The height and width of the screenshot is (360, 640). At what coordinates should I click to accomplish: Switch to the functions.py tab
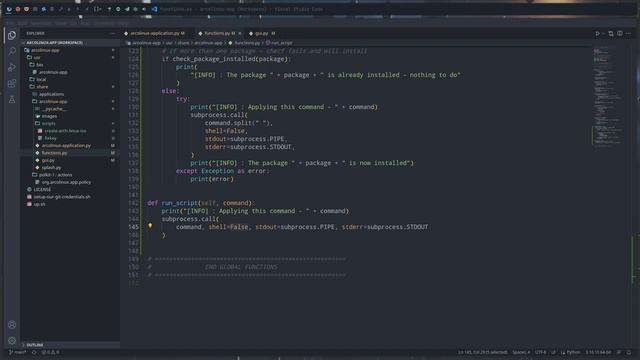point(219,33)
